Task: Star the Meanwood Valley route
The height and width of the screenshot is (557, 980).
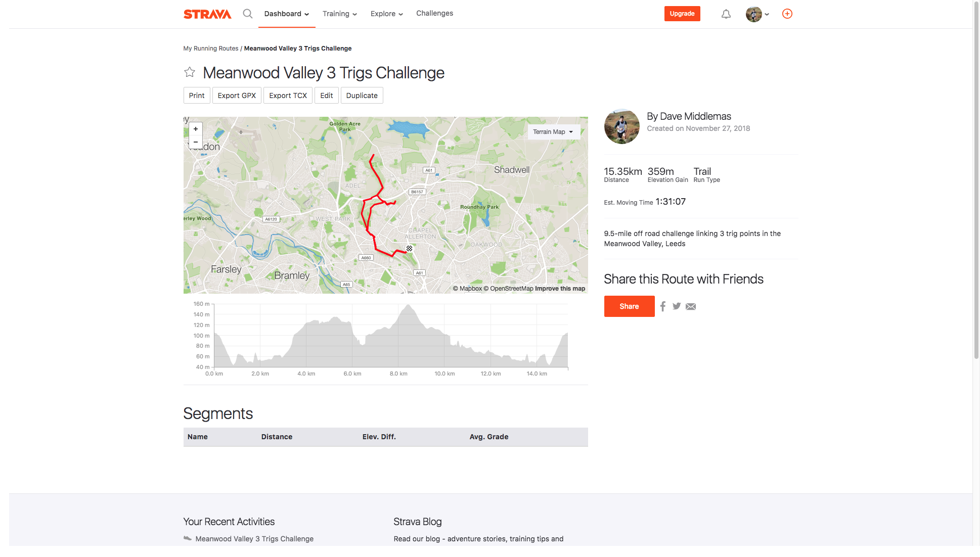Action: pyautogui.click(x=190, y=72)
